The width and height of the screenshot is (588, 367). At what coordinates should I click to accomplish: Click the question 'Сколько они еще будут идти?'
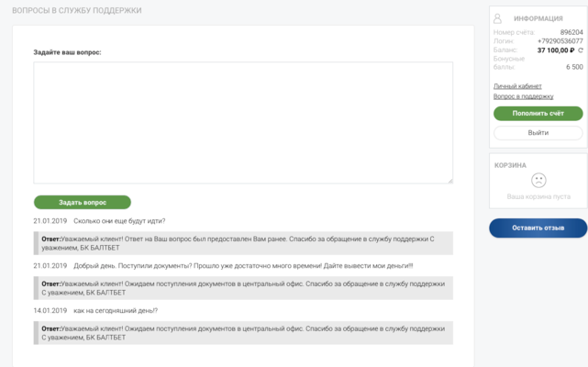[119, 221]
